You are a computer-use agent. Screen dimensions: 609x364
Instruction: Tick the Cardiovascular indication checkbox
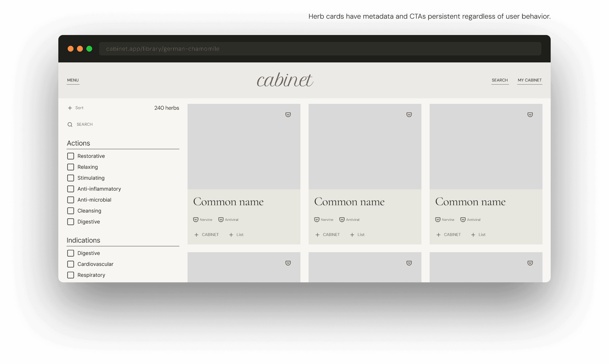(71, 264)
